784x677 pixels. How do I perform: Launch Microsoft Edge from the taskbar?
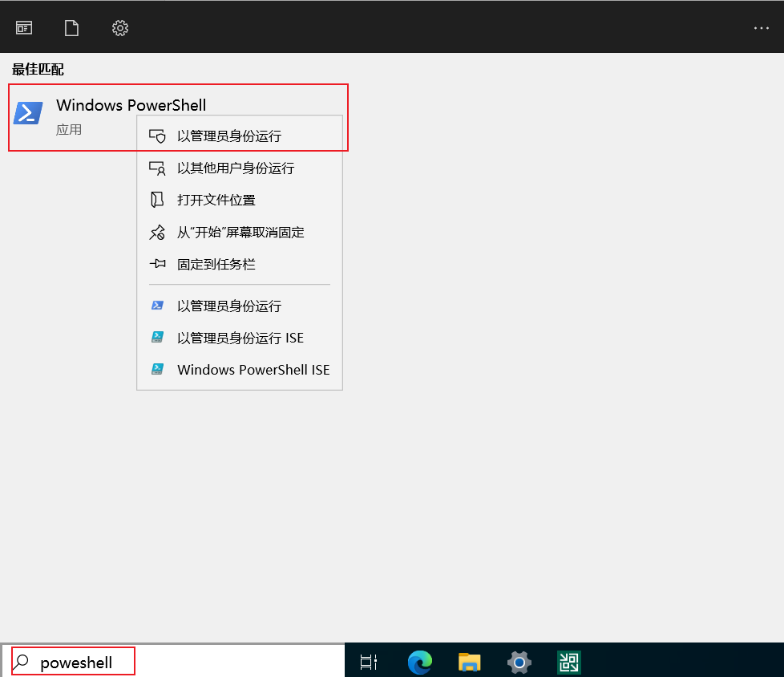419,662
